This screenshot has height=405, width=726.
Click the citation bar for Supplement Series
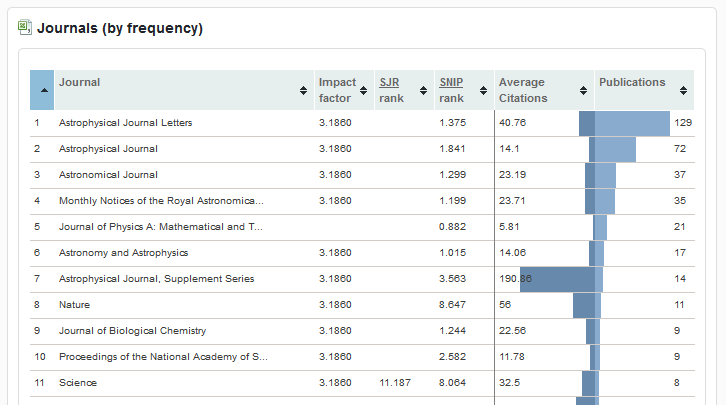pyautogui.click(x=561, y=279)
